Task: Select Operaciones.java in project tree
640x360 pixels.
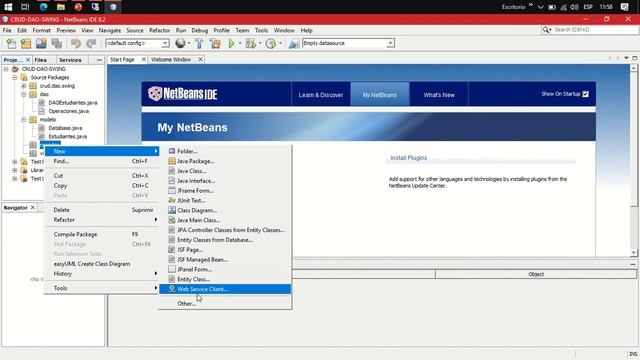Action: (x=69, y=111)
